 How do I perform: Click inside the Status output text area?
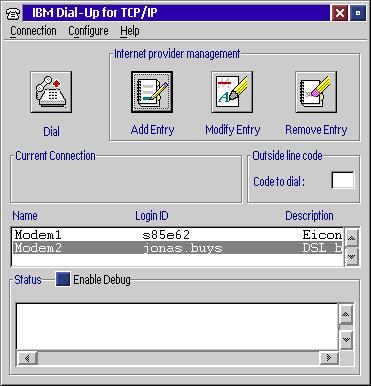tap(177, 327)
